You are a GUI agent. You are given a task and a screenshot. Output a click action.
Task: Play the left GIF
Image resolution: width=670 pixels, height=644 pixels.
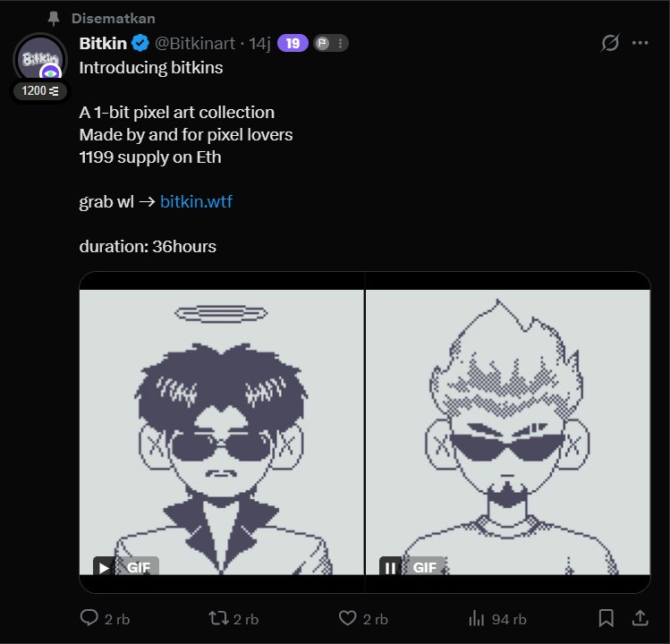click(104, 567)
